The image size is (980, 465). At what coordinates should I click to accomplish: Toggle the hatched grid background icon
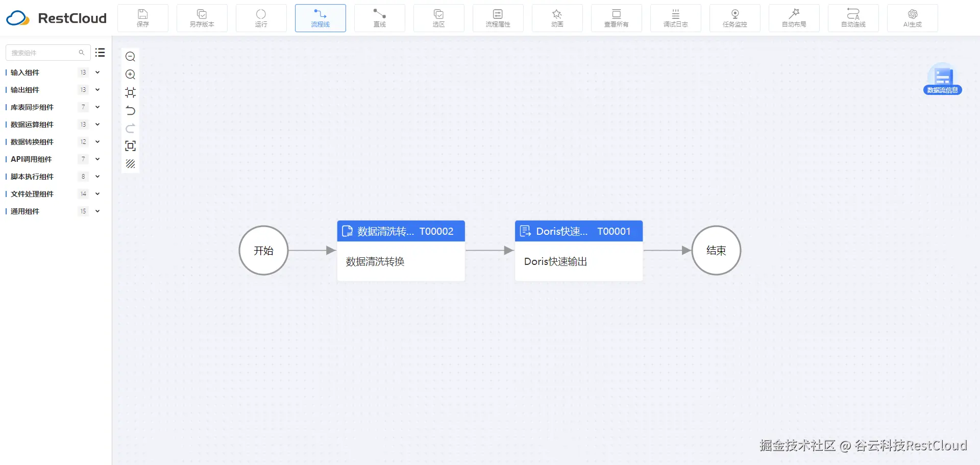(x=130, y=164)
